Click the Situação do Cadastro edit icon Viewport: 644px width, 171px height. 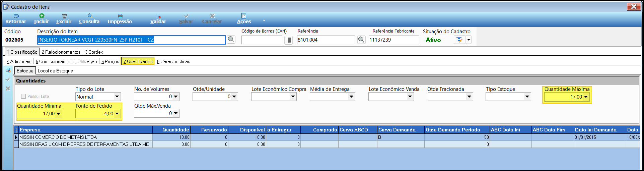[x=459, y=40]
